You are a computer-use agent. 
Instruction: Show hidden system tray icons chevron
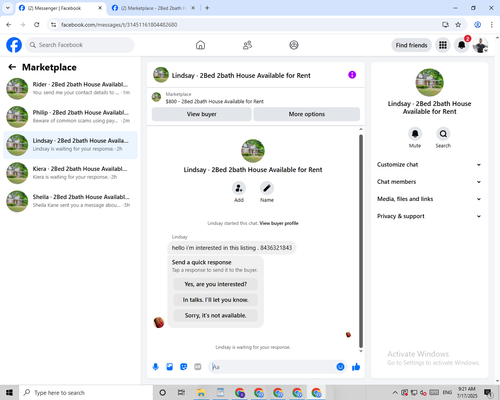pos(395,392)
